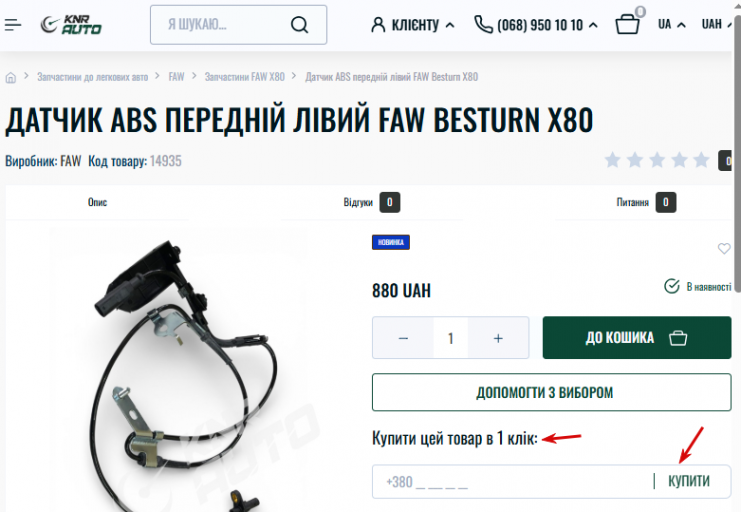Click the search magnifier icon

tap(300, 25)
